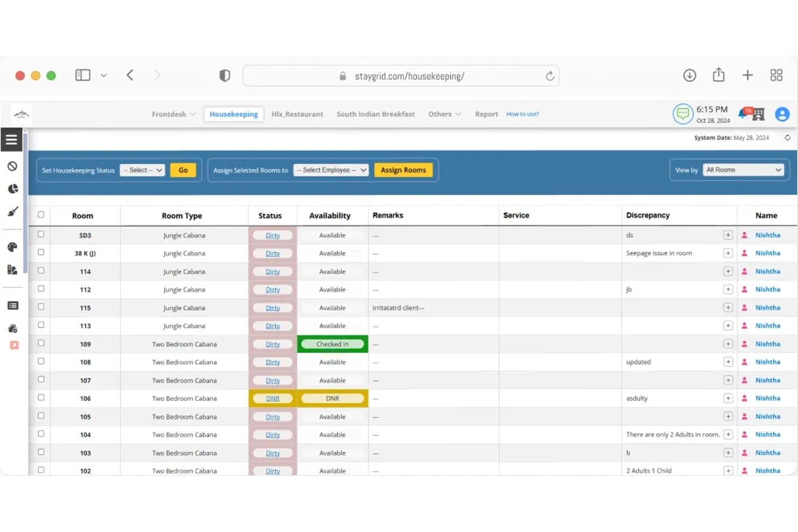Select the broom cleaning sidebar icon
Screen dimensions: 798x532
tap(13, 211)
